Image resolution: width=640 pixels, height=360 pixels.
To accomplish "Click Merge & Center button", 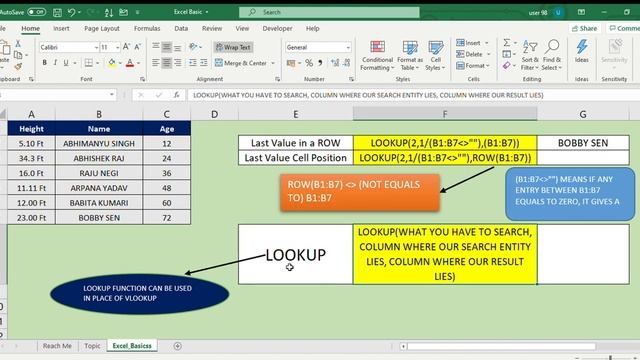I will pos(241,63).
